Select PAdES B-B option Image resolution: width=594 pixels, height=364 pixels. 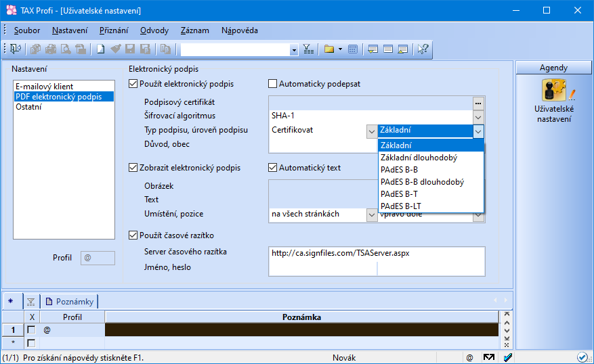431,170
